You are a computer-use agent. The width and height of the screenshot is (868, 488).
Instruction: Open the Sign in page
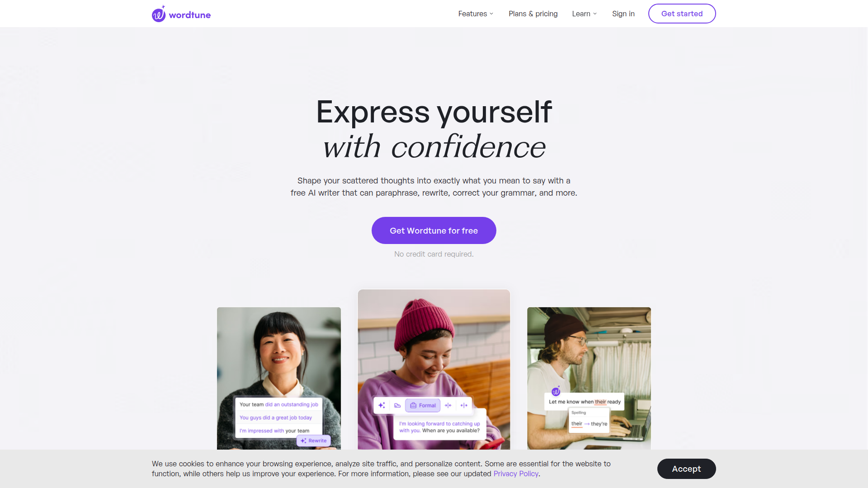coord(623,14)
